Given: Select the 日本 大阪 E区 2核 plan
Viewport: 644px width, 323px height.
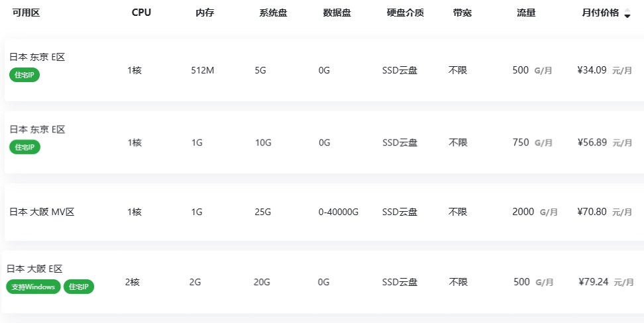Looking at the screenshot, I should tap(323, 283).
